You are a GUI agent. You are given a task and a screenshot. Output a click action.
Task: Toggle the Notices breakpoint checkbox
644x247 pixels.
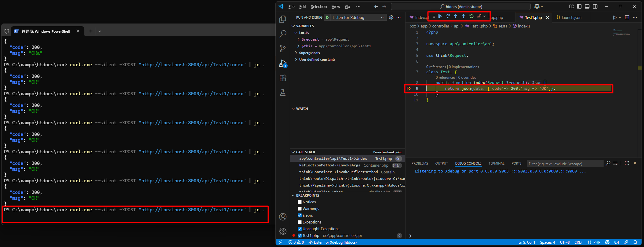[x=300, y=202]
